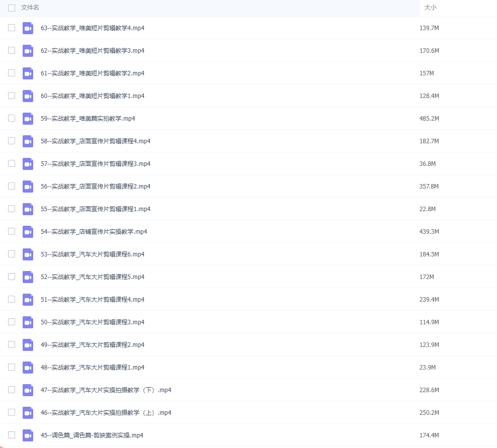
Task: Sort by the 大小 column header
Action: [x=430, y=8]
